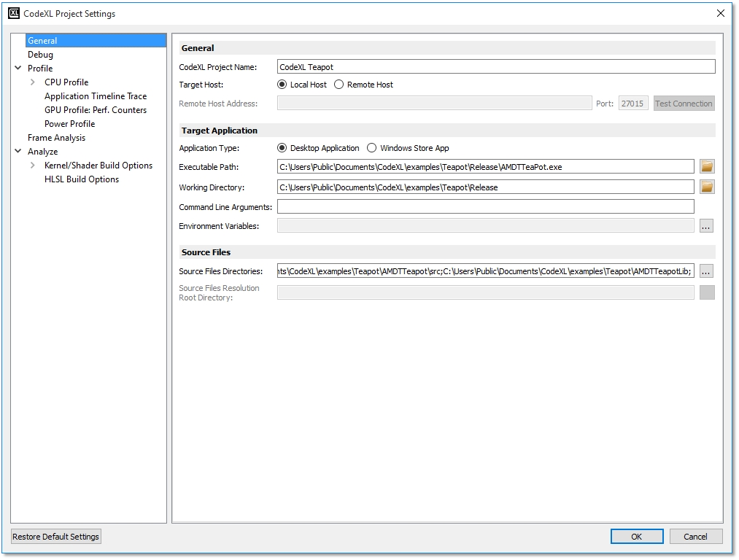Open Power Profile settings
The width and height of the screenshot is (739, 560).
(x=70, y=124)
